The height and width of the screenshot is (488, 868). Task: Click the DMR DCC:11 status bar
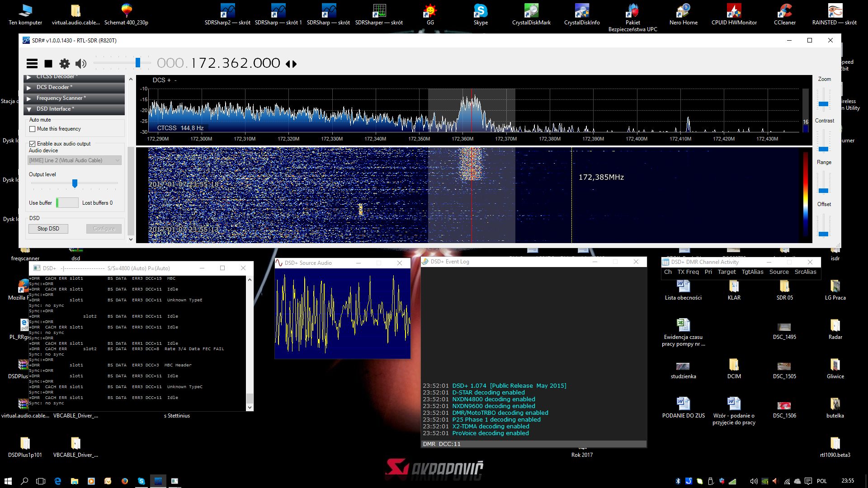[533, 444]
